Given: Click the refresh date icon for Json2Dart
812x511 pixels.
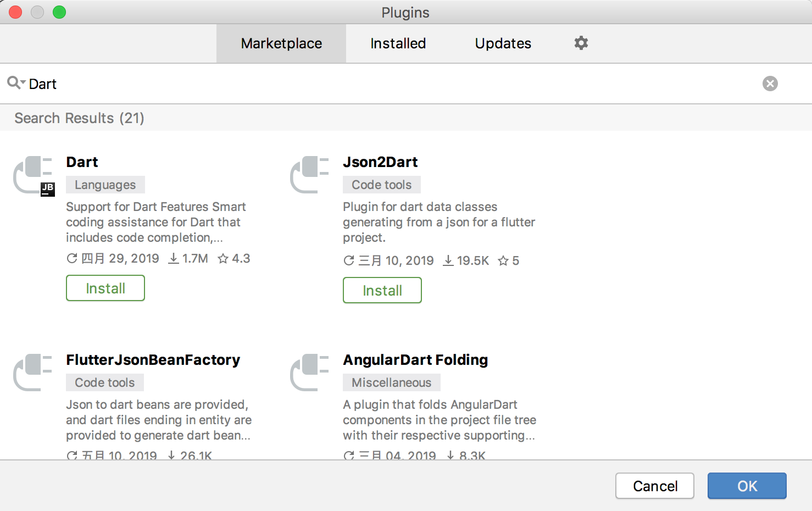Looking at the screenshot, I should pos(348,260).
